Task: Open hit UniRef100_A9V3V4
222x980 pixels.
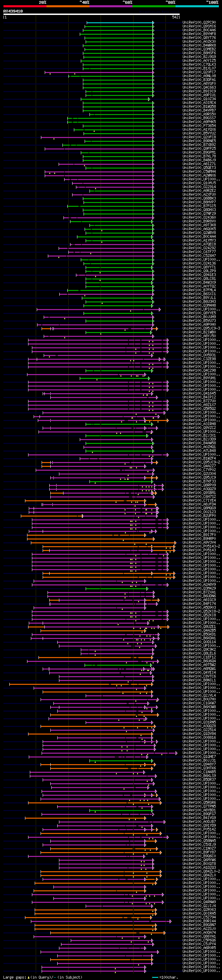Action: tap(199, 543)
